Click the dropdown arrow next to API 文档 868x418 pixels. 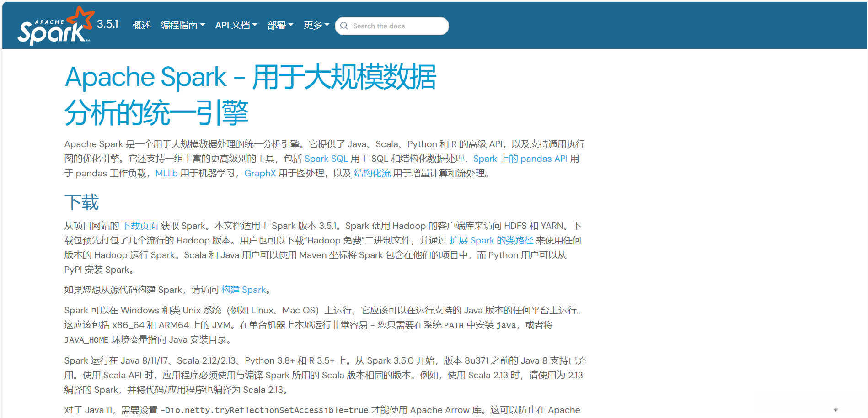pos(255,25)
